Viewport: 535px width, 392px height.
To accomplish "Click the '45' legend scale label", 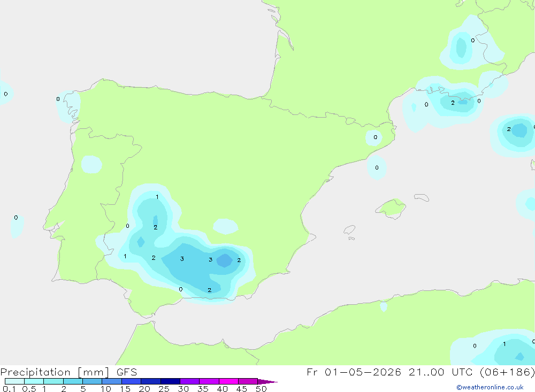I will 242,389.
